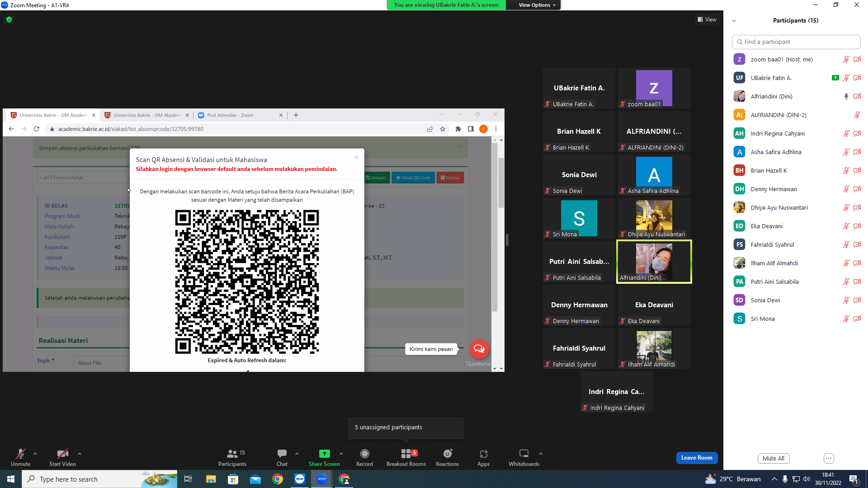Click the red chat bubble widget icon
Screen dimensions: 868x488
pos(479,349)
